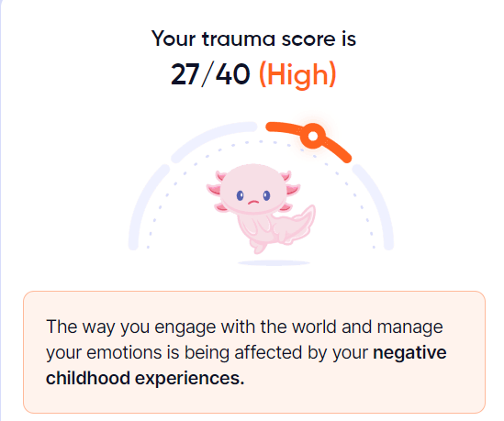
Task: Click the "40" maximum score number
Action: click(232, 74)
